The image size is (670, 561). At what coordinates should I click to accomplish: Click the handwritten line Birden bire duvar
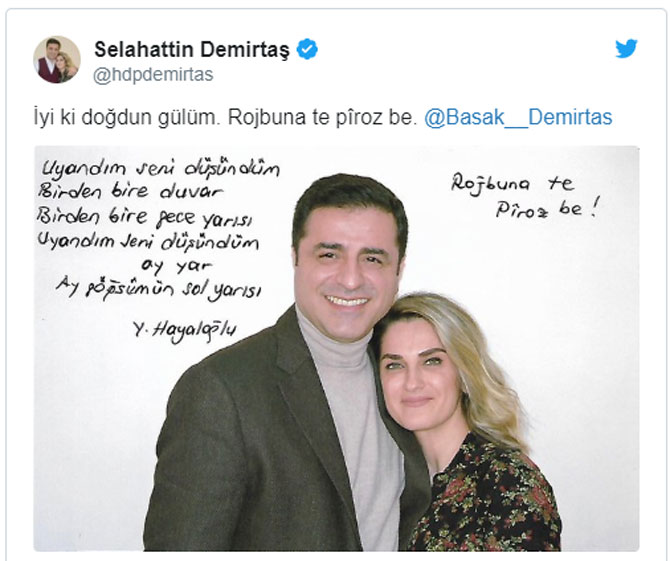130,191
